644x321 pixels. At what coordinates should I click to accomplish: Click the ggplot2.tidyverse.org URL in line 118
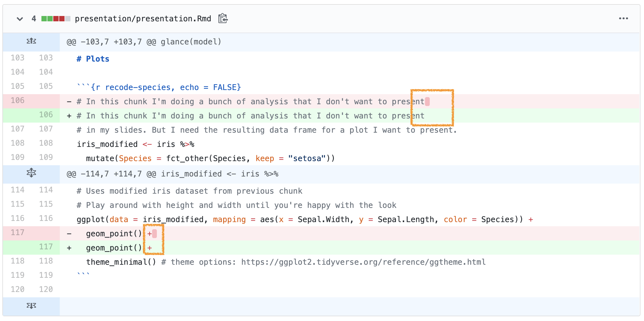(x=363, y=262)
